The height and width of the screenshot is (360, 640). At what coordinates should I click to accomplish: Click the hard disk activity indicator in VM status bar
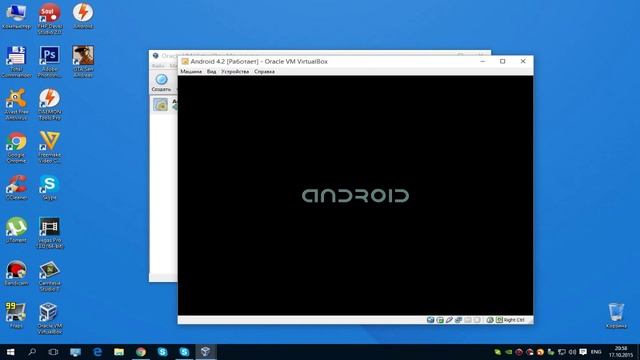430,320
